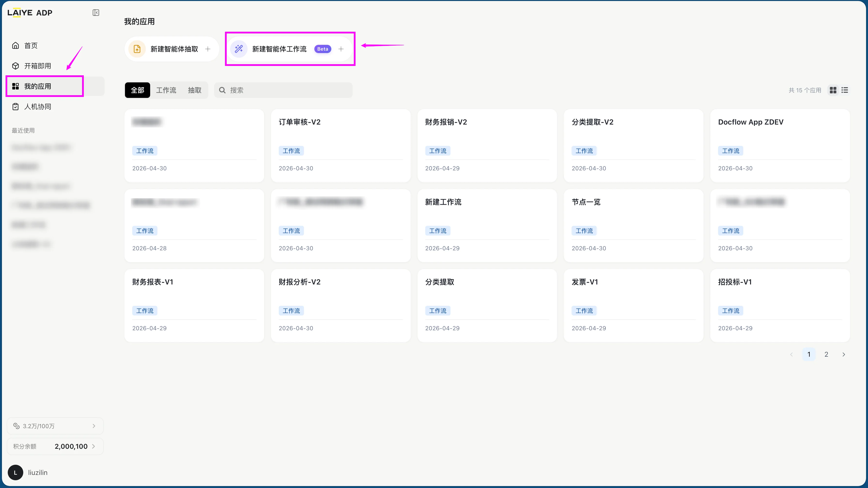Go to page 2 in pagination
868x488 pixels.
point(826,354)
